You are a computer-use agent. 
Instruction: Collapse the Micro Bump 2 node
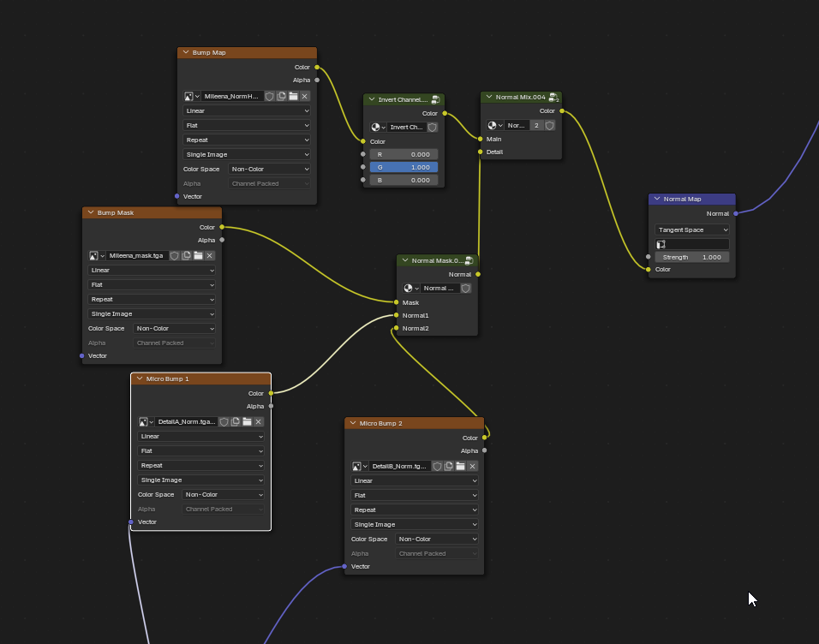(x=353, y=423)
